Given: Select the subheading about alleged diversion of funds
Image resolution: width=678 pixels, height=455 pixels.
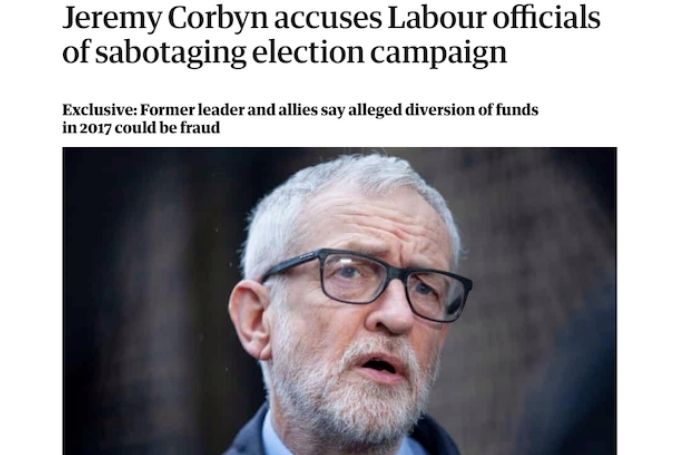Looking at the screenshot, I should (300, 119).
